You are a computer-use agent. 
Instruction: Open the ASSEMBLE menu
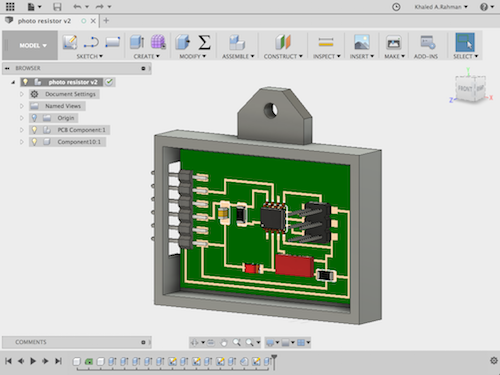click(238, 56)
